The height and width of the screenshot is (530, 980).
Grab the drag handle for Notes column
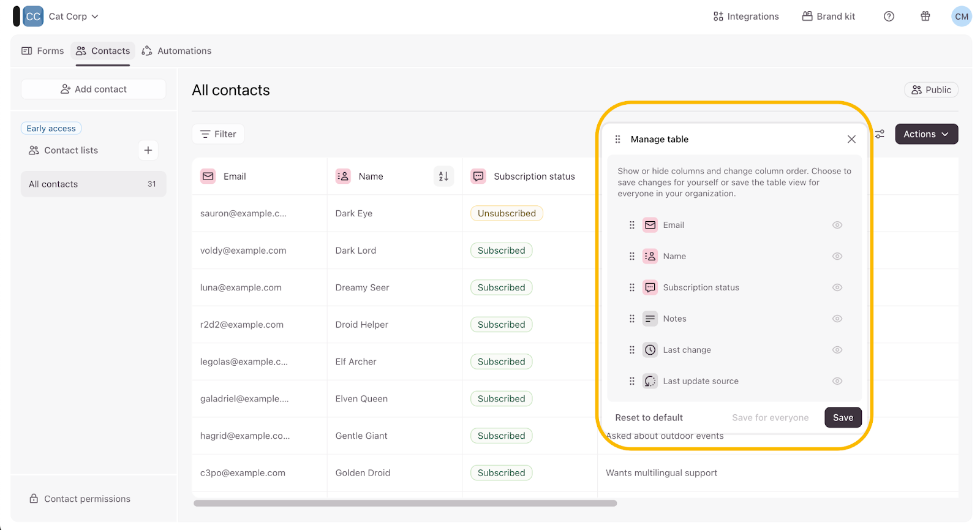(632, 319)
